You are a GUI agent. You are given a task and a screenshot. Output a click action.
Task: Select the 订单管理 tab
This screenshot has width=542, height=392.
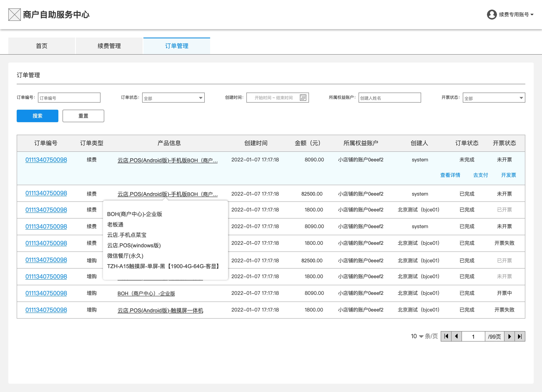point(177,46)
